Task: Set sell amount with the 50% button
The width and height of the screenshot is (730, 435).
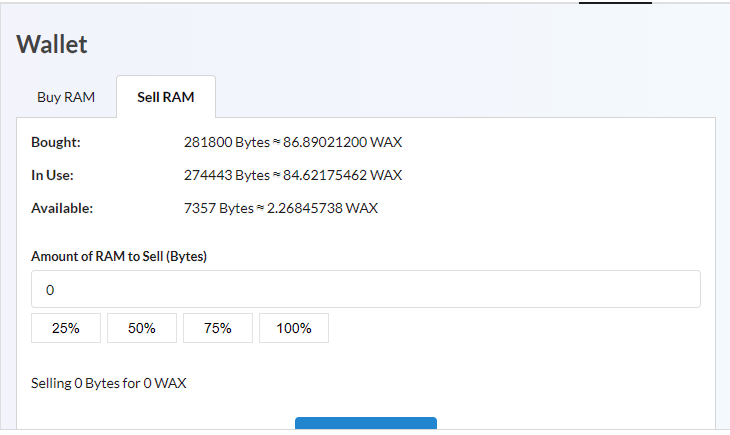Action: (x=142, y=328)
